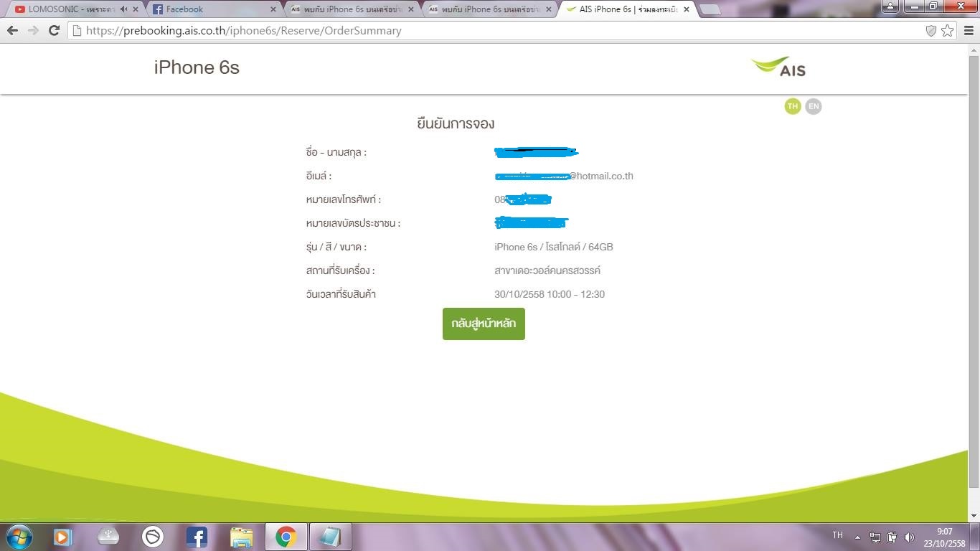This screenshot has height=551, width=980.
Task: Open a new tab button
Action: (x=710, y=9)
